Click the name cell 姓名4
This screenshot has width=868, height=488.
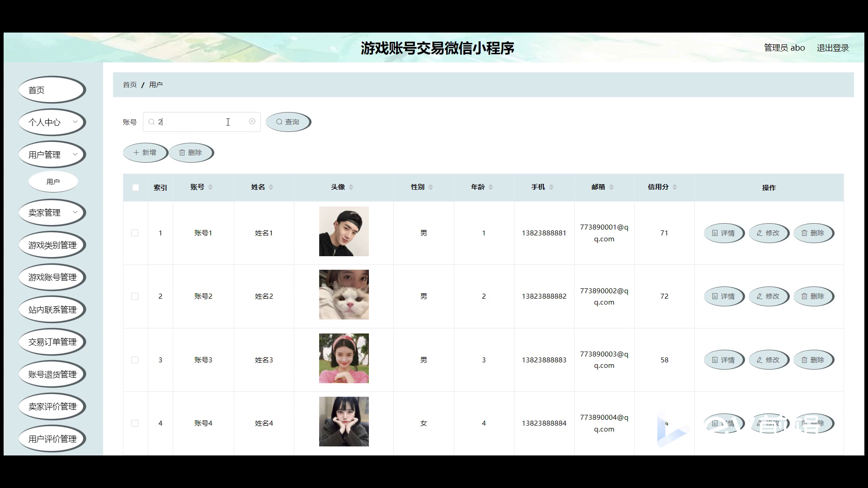click(x=264, y=423)
